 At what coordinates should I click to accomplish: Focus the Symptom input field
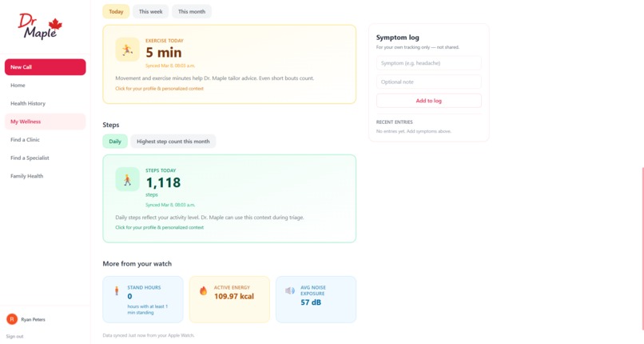429,63
